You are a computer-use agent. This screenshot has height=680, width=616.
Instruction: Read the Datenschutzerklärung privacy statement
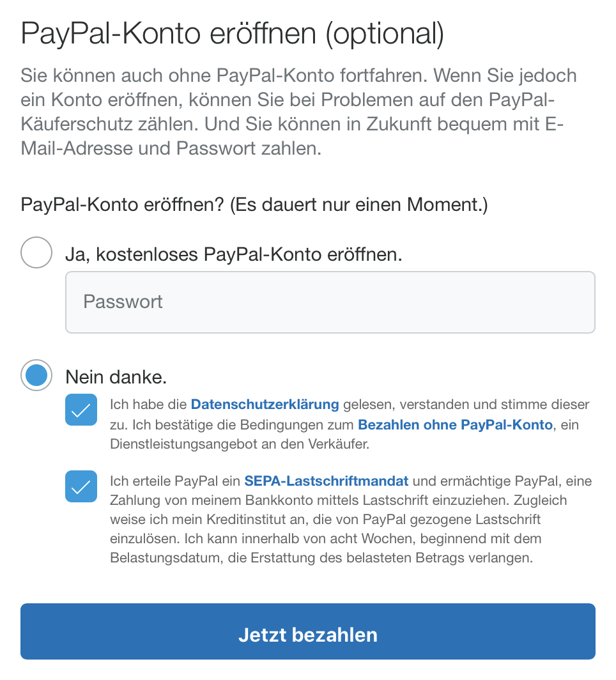click(x=265, y=404)
